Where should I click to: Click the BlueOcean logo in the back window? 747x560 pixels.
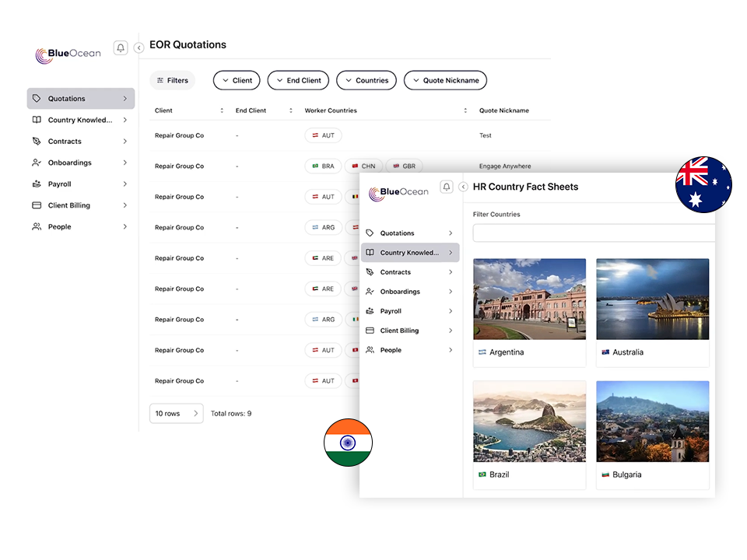pos(68,54)
